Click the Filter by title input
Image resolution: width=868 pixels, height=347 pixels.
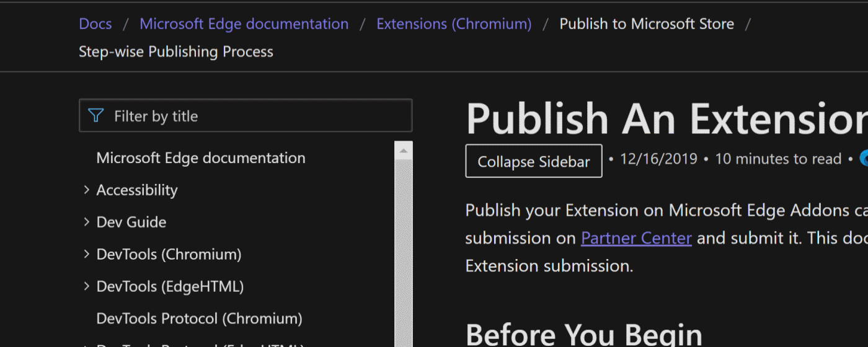246,116
